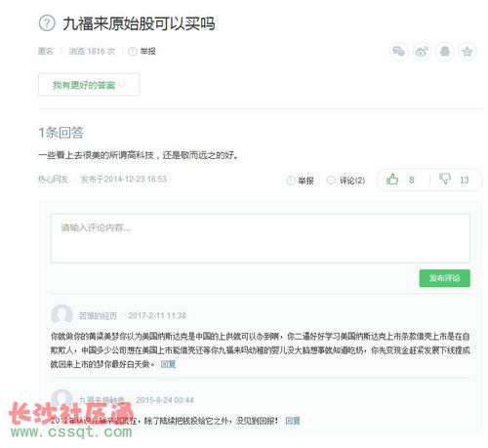Share question via WeChat icon
488x448 pixels.
pyautogui.click(x=398, y=52)
